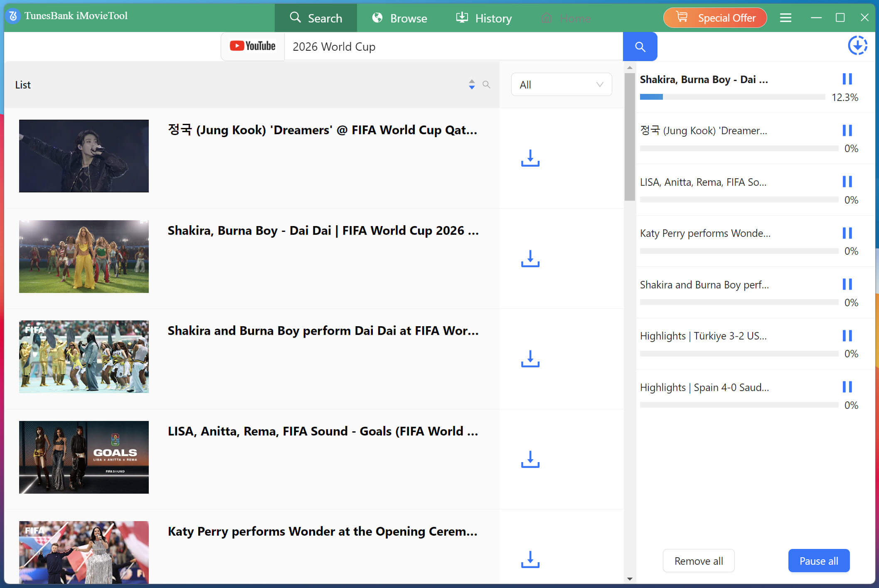The height and width of the screenshot is (588, 879).
Task: Click the title 'Shakira and Burna Boy perform Dai Dai at FIFA Wor...'
Action: point(323,331)
